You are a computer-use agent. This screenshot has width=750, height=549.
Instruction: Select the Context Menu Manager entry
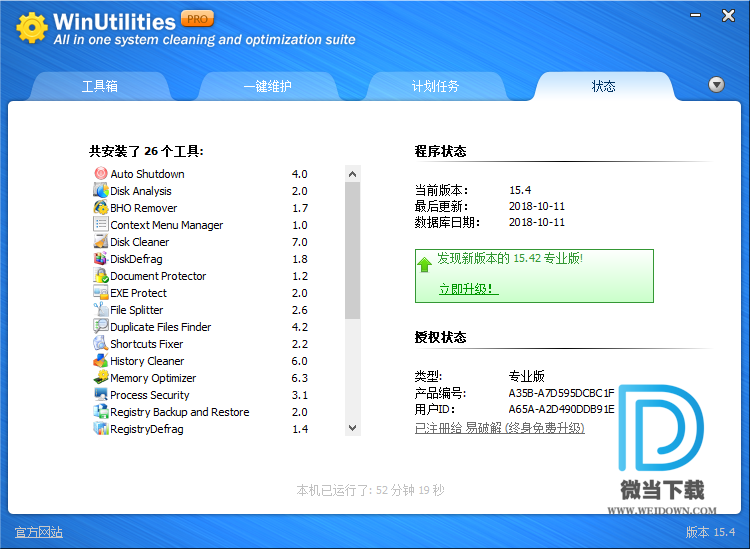pyautogui.click(x=201, y=225)
